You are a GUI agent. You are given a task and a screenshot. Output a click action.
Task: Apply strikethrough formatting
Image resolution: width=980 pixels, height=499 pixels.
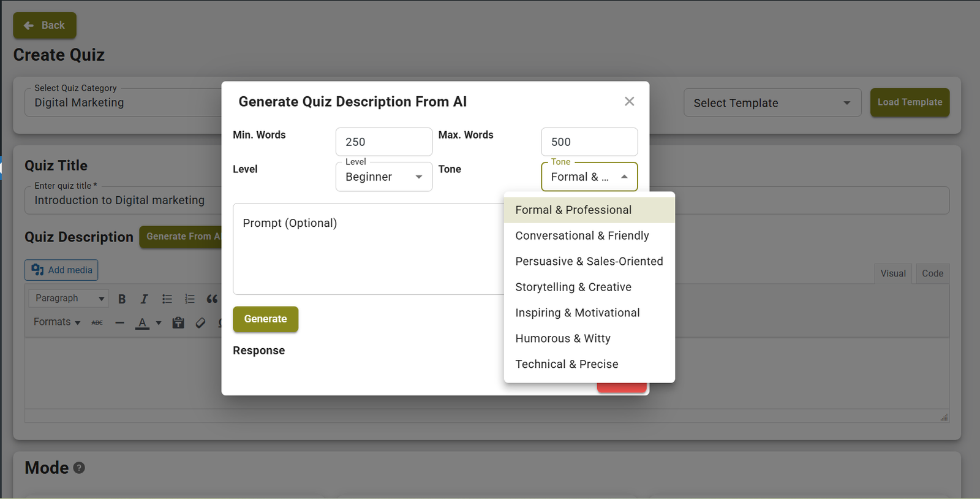97,322
